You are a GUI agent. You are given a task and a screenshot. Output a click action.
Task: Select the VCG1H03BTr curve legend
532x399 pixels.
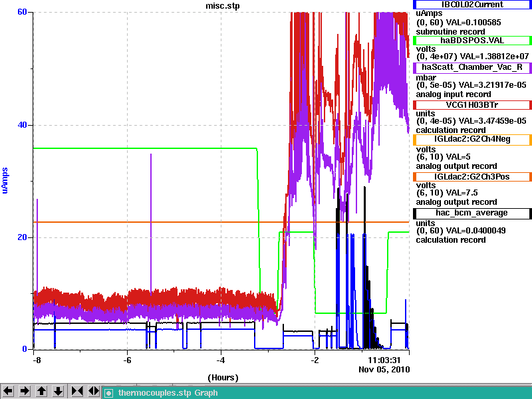click(472, 105)
